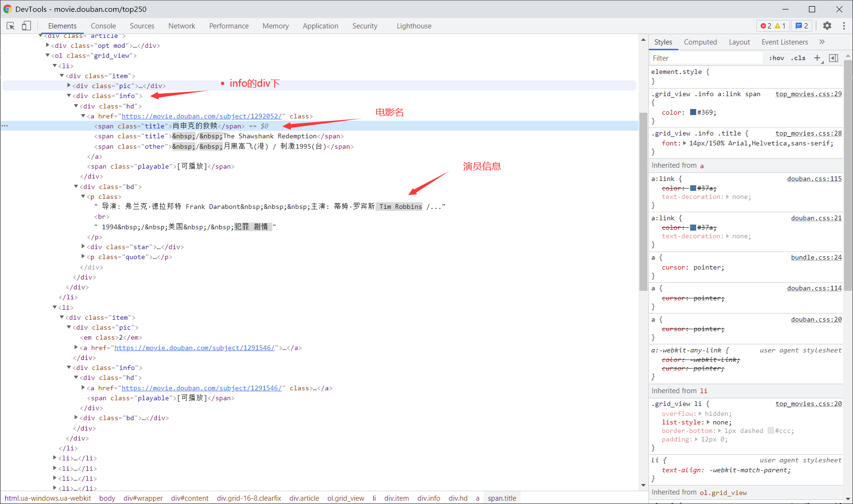Select div#wrapper in the breadcrumb bar
The width and height of the screenshot is (853, 504).
pyautogui.click(x=143, y=498)
